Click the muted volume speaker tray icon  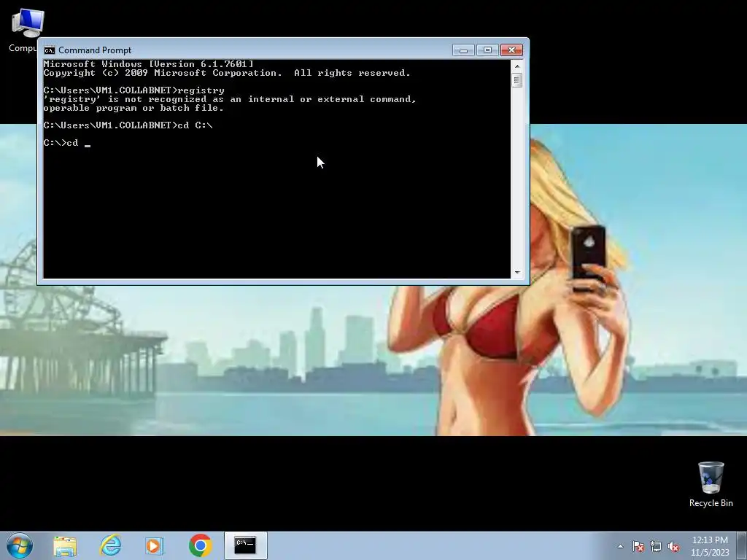[673, 546]
